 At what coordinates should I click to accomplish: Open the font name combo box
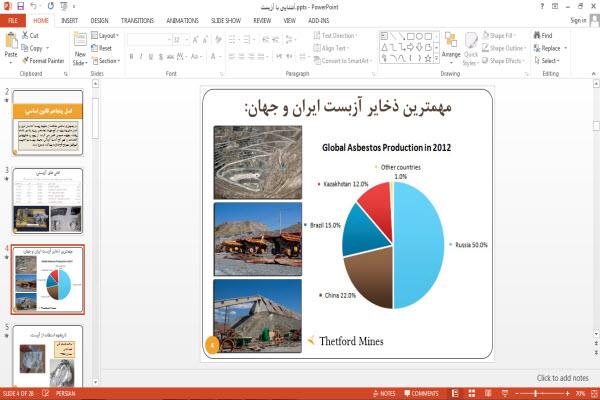[x=149, y=39]
